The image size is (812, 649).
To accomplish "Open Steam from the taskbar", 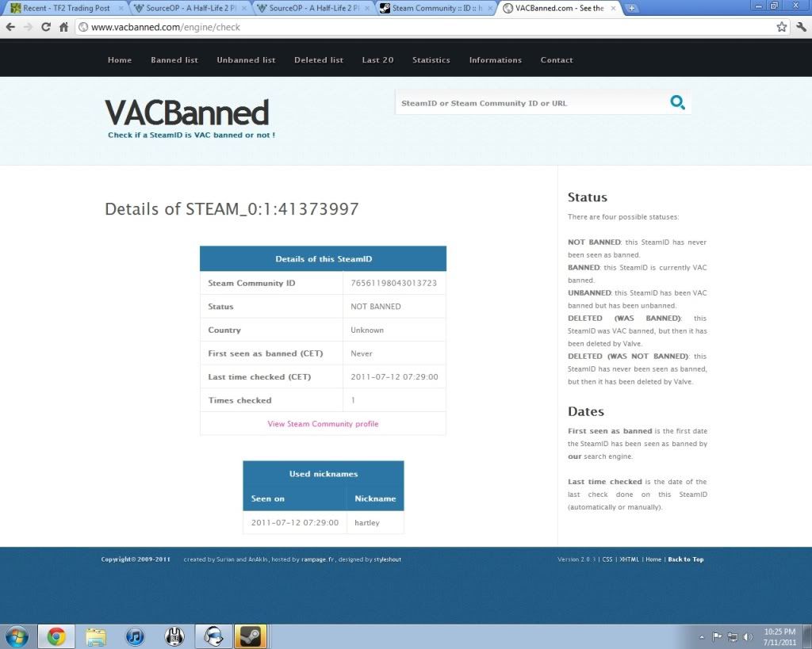I will click(251, 636).
